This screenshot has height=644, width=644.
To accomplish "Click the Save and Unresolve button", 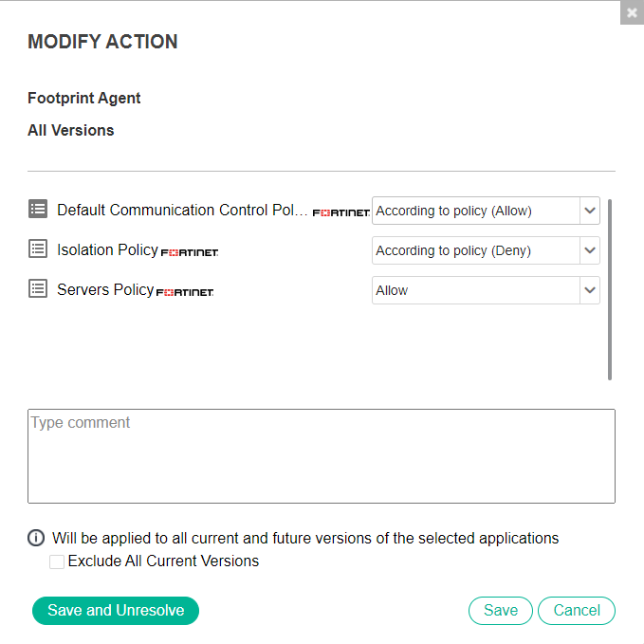I will coord(116,610).
